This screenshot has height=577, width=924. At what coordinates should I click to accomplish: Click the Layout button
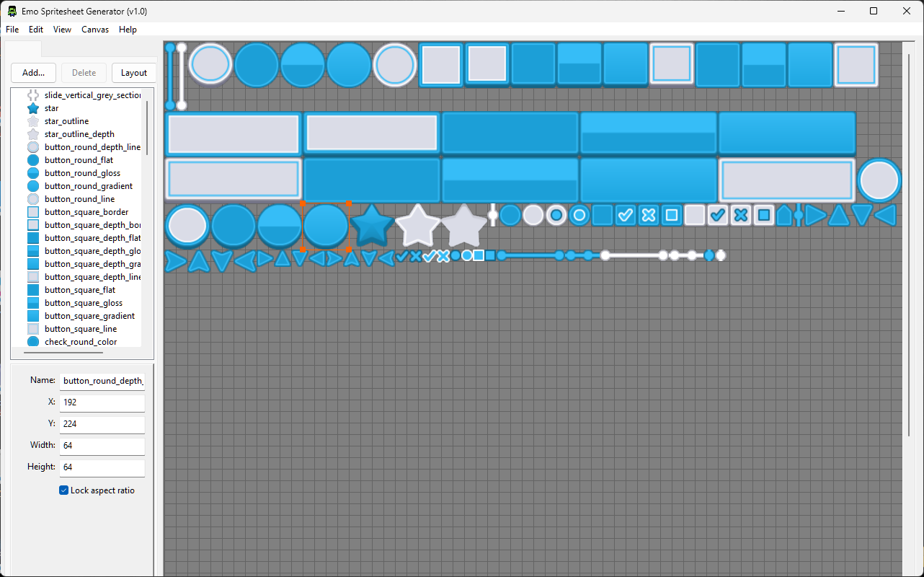click(134, 73)
